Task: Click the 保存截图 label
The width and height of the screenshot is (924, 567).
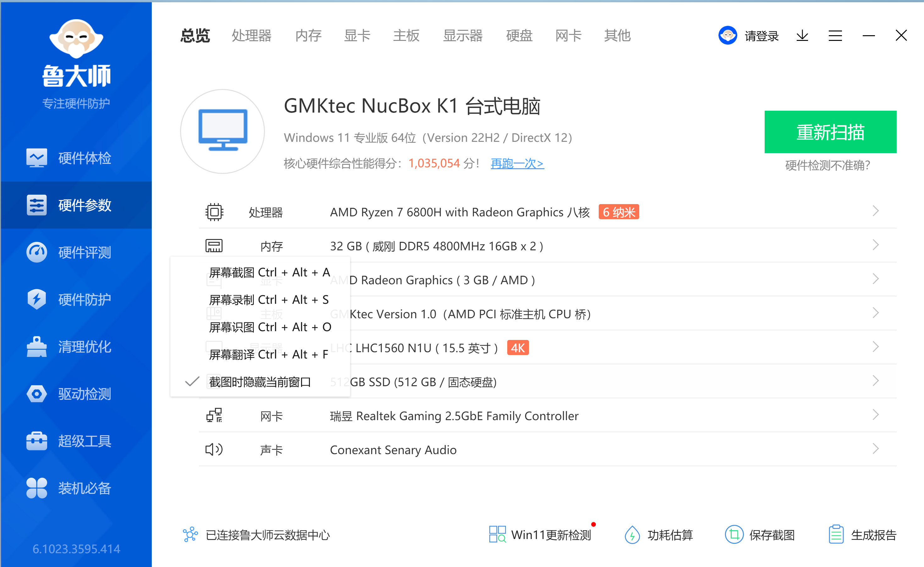Action: tap(772, 535)
